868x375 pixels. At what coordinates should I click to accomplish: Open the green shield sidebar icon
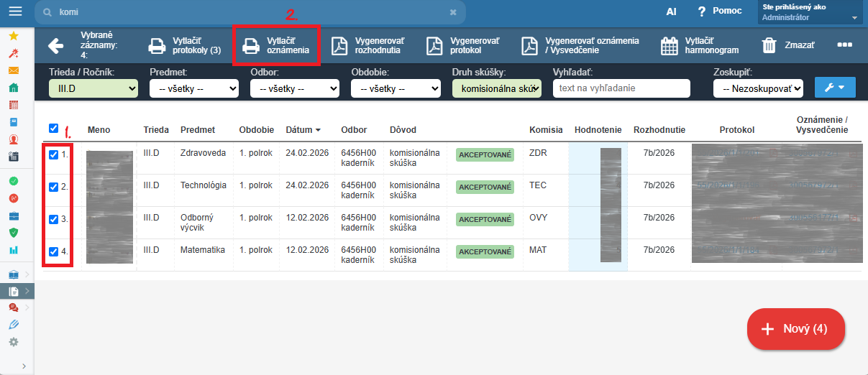tap(14, 233)
